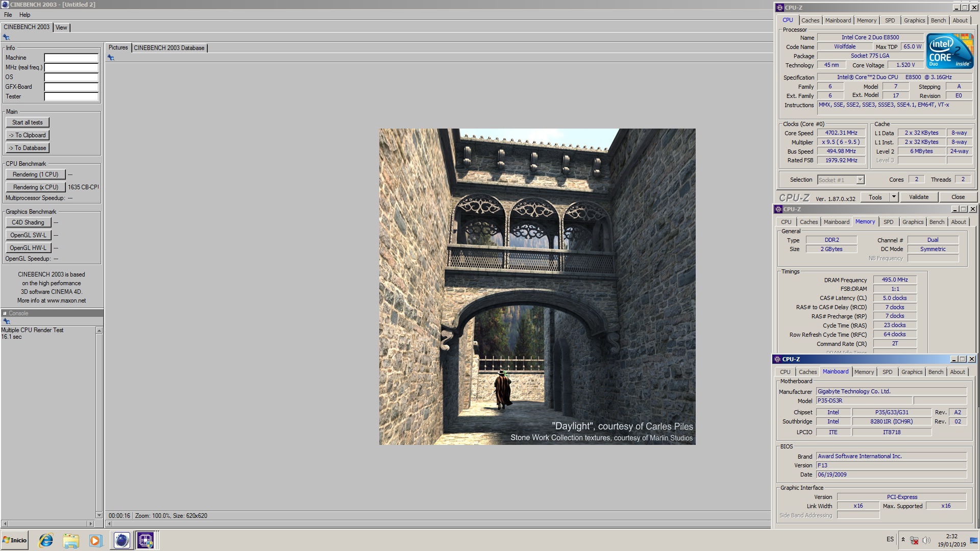Open the Help menu
This screenshot has width=980, height=551.
coord(24,15)
